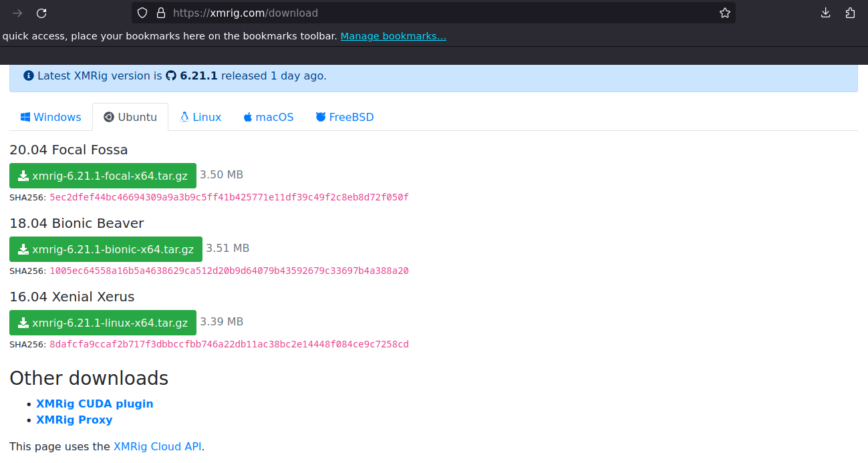Reload the page with the refresh icon
Image resolution: width=868 pixels, height=463 pixels.
(42, 13)
